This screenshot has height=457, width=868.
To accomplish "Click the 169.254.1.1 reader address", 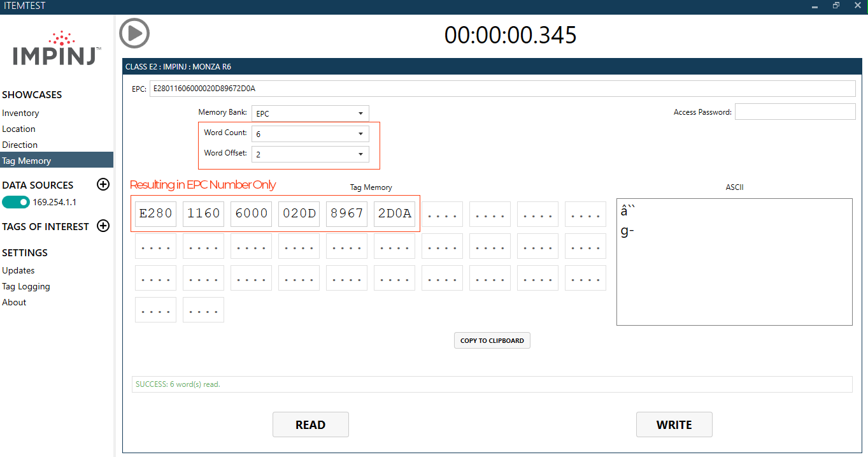I will [x=55, y=202].
